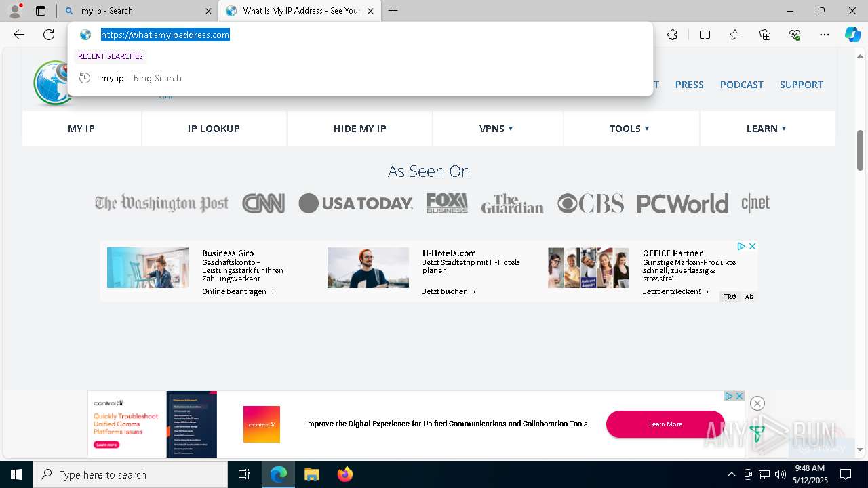Open the tab actions menu icon

pos(41,11)
